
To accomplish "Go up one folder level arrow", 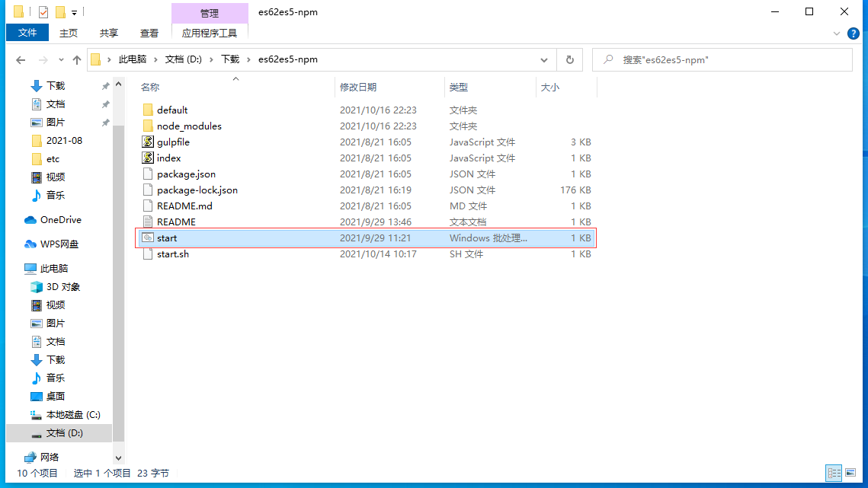I will coord(76,59).
